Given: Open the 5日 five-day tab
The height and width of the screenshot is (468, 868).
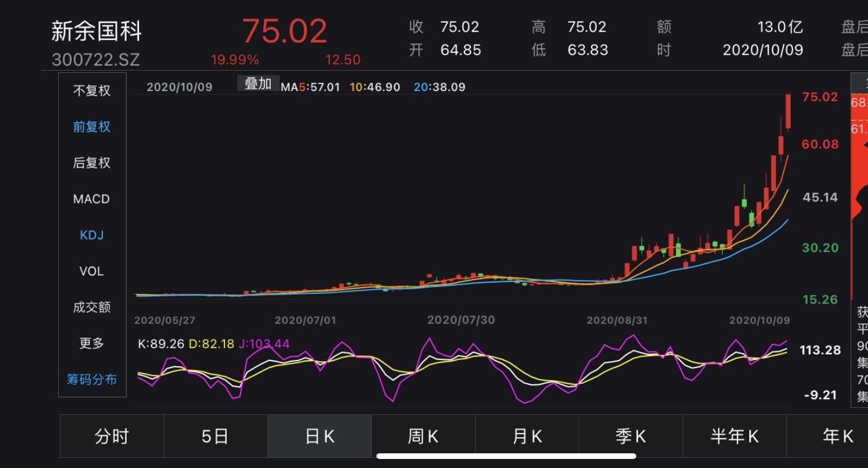Looking at the screenshot, I should (x=215, y=436).
